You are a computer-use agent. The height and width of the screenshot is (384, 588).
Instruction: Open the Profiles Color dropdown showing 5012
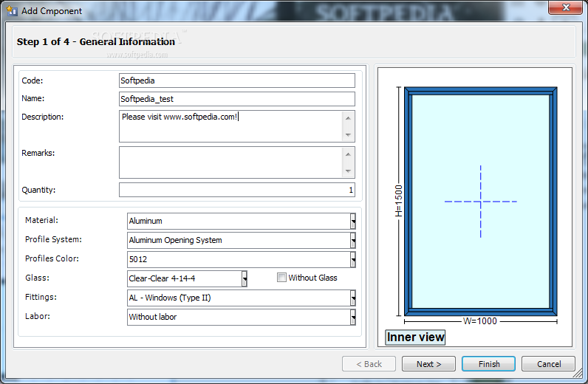point(353,259)
